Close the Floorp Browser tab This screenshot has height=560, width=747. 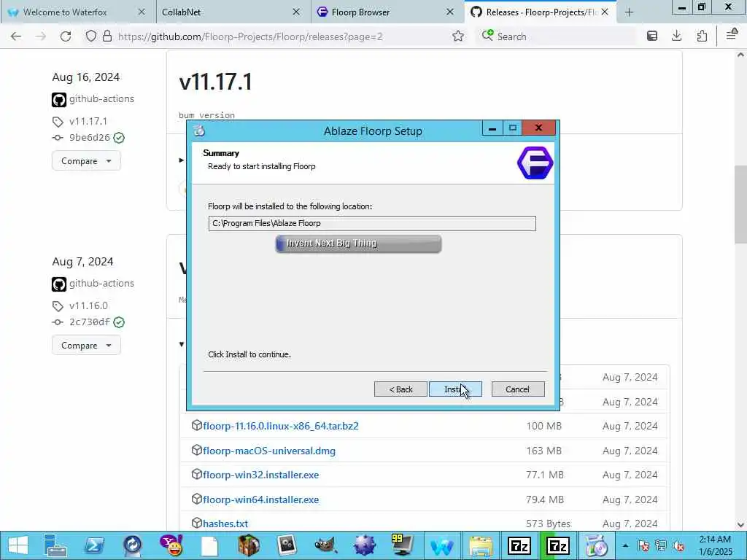[449, 12]
